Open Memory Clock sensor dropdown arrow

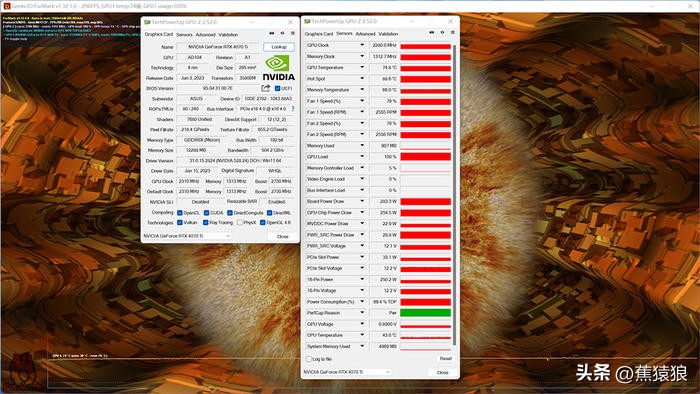(x=362, y=56)
